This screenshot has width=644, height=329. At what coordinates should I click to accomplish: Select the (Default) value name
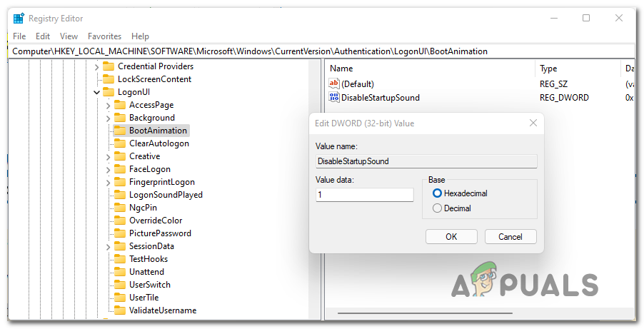(x=358, y=83)
